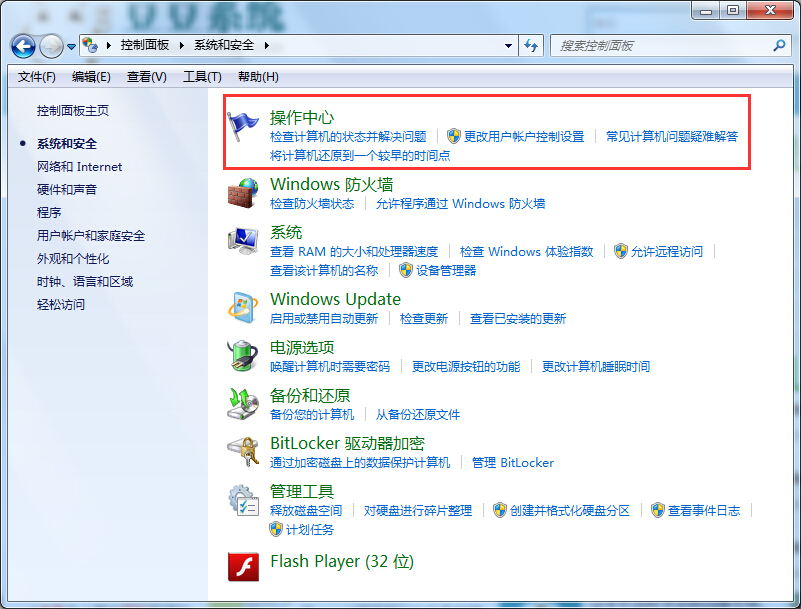Open the 查看(V) menu
The height and width of the screenshot is (609, 801).
pos(147,77)
